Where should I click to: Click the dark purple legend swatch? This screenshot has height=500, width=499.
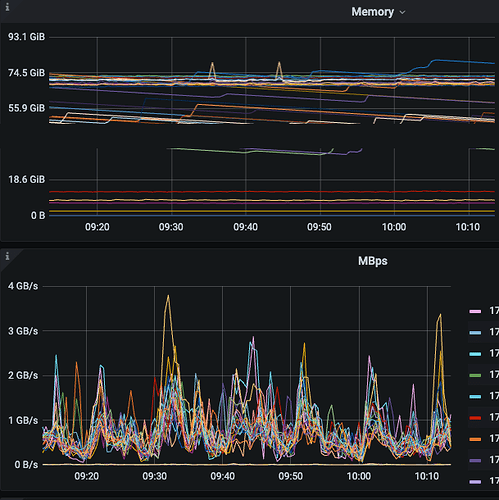[475, 460]
